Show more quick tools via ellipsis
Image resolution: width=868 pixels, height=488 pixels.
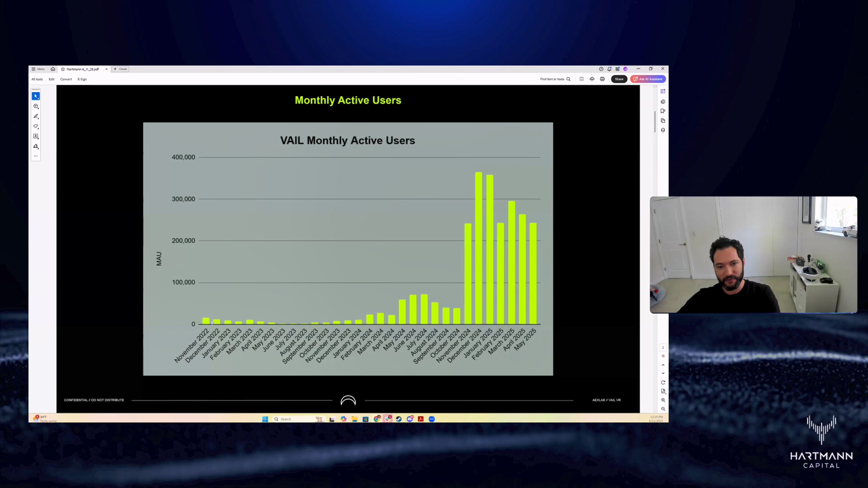(x=36, y=156)
